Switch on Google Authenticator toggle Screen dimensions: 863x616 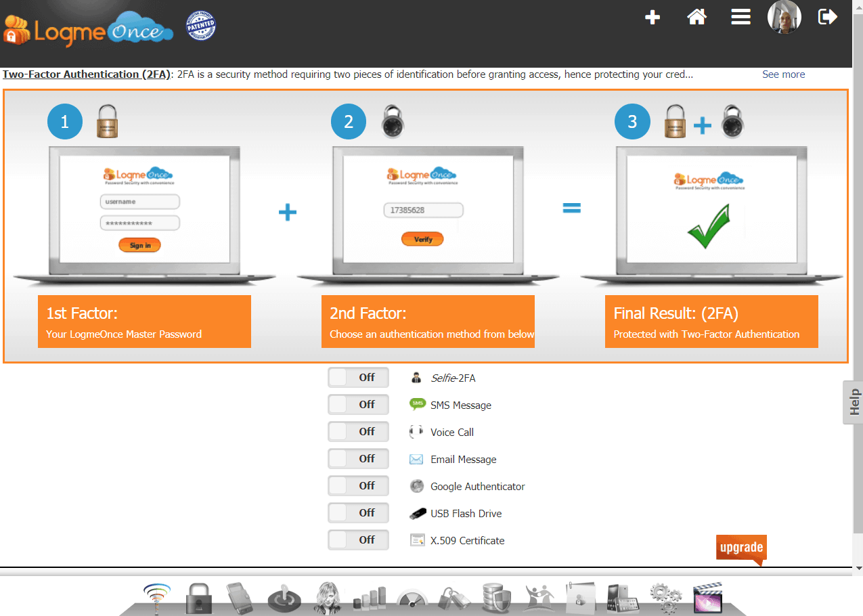point(358,486)
